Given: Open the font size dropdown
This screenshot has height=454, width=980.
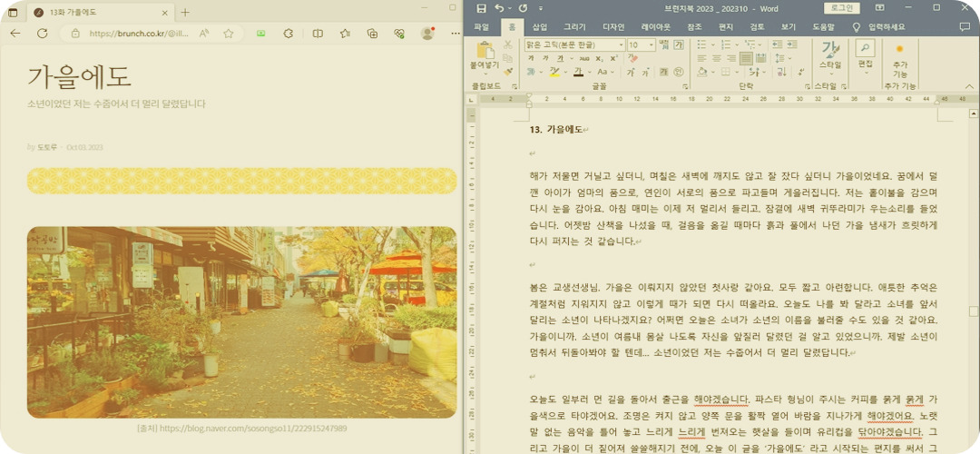Looking at the screenshot, I should click(652, 45).
